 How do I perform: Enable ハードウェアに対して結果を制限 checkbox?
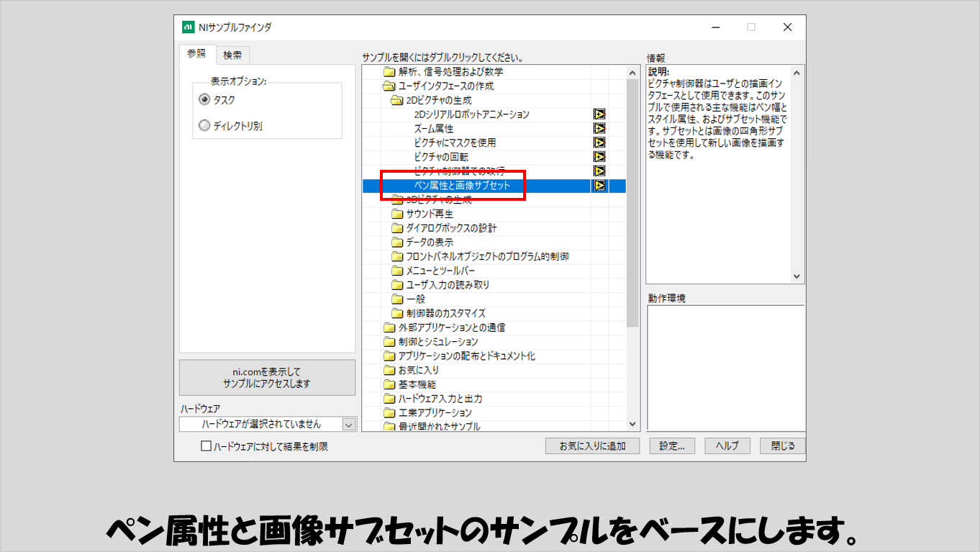point(206,446)
